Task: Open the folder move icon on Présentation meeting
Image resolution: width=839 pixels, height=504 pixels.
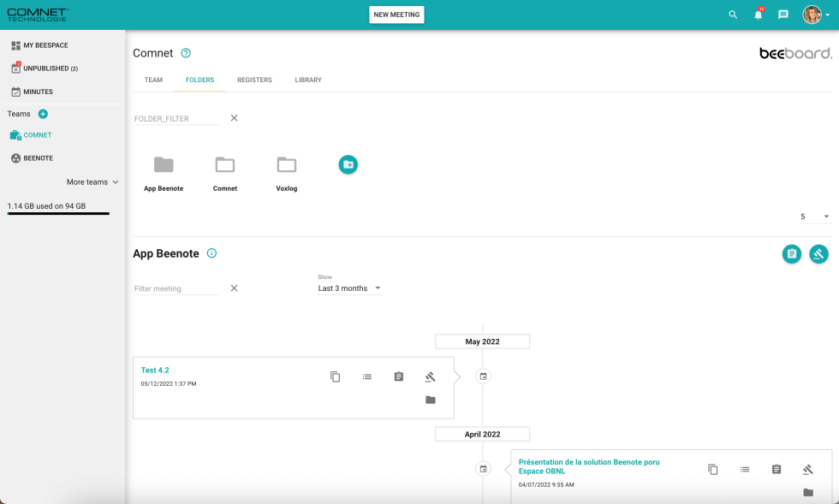Action: tap(807, 492)
